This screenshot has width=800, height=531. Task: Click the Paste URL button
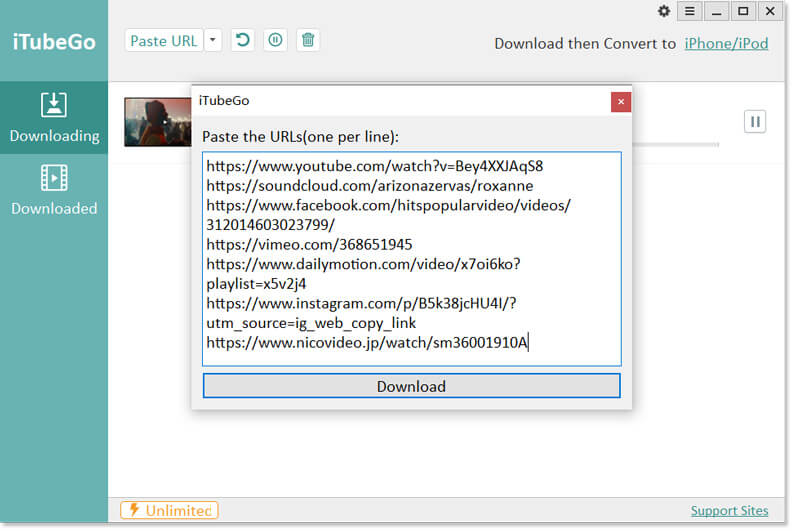pos(164,41)
